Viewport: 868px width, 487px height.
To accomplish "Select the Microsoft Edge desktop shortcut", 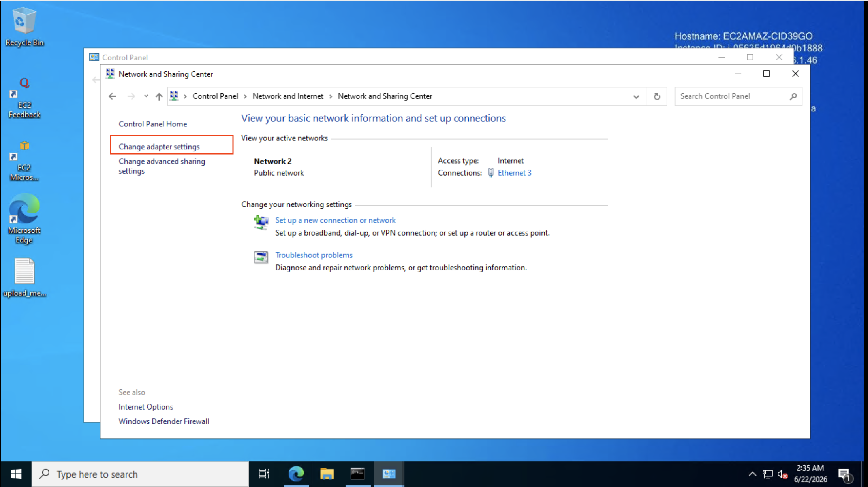I will [24, 219].
